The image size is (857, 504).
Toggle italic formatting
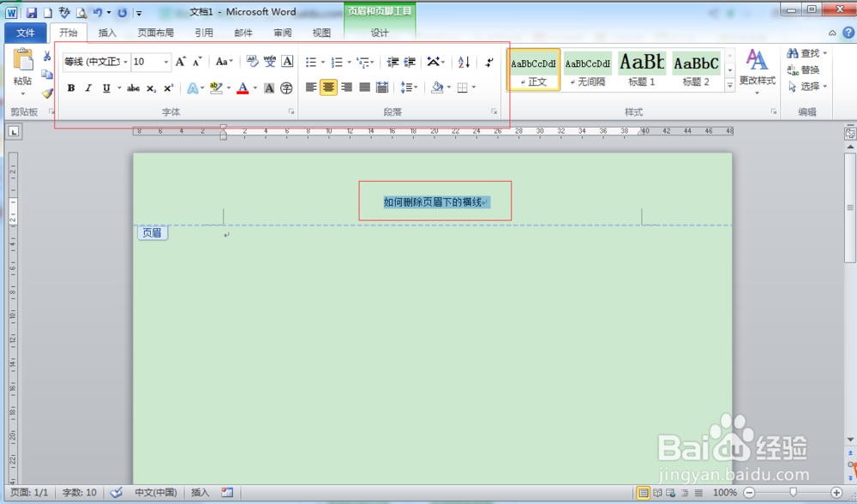[88, 88]
